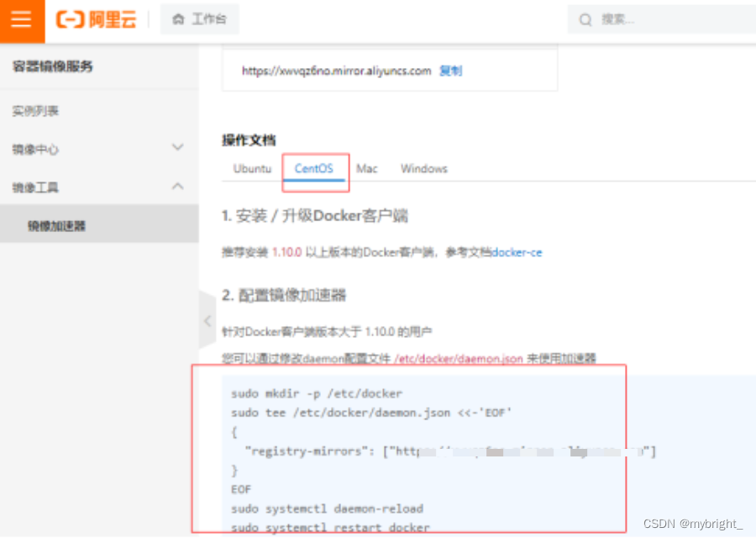Click the home icon next to 工作台
Image resolution: width=756 pixels, height=538 pixels.
pyautogui.click(x=178, y=19)
